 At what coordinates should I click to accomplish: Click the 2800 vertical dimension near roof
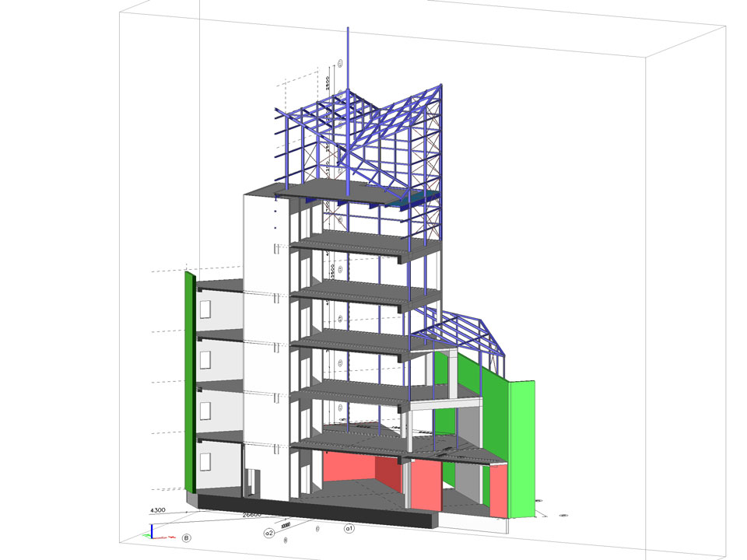(328, 82)
